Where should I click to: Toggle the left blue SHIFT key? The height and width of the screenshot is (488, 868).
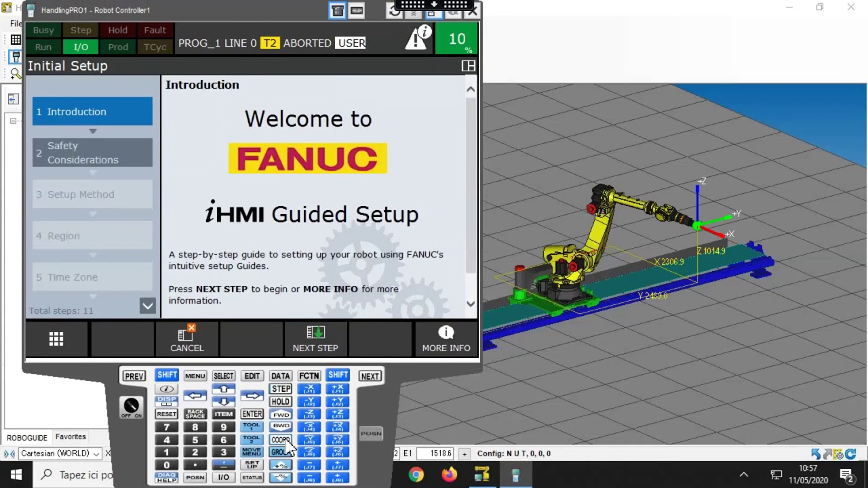pos(166,375)
